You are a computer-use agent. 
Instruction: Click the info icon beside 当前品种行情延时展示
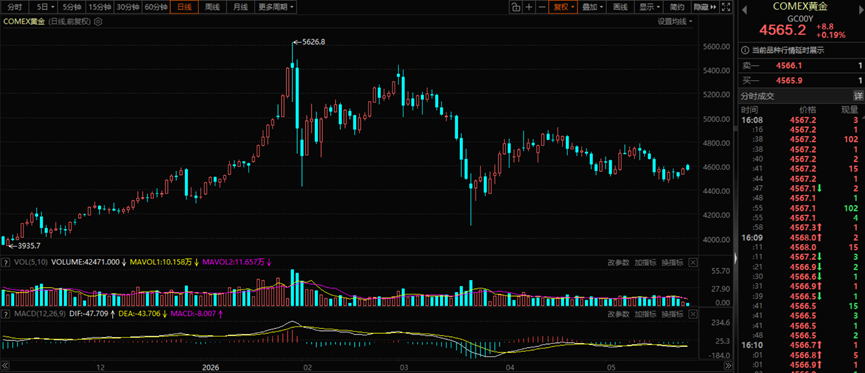pos(746,50)
